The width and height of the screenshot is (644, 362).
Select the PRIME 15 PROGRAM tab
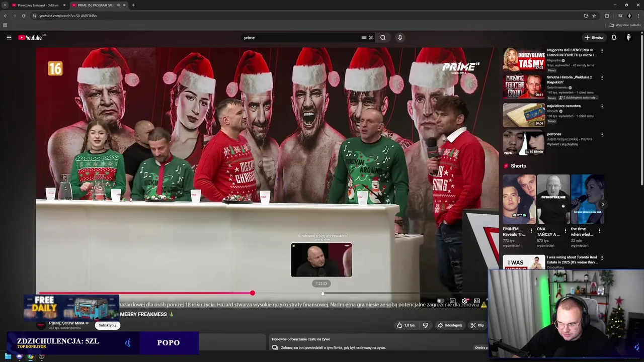pyautogui.click(x=98, y=5)
